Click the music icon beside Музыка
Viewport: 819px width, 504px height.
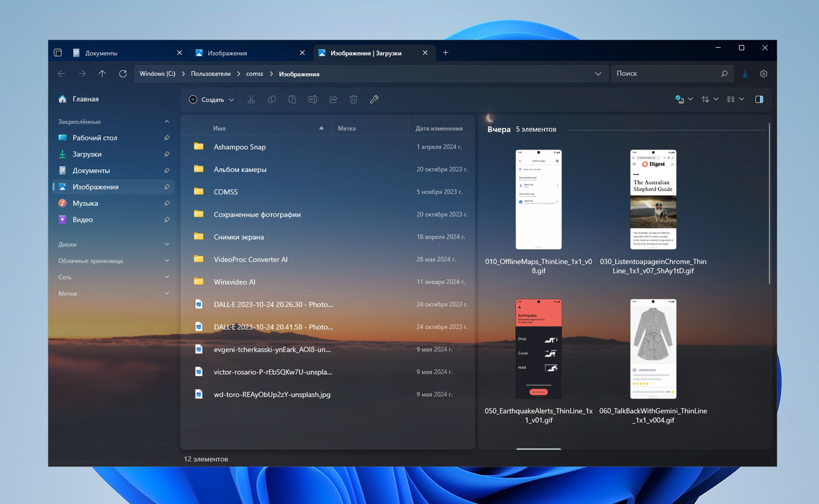click(x=62, y=203)
